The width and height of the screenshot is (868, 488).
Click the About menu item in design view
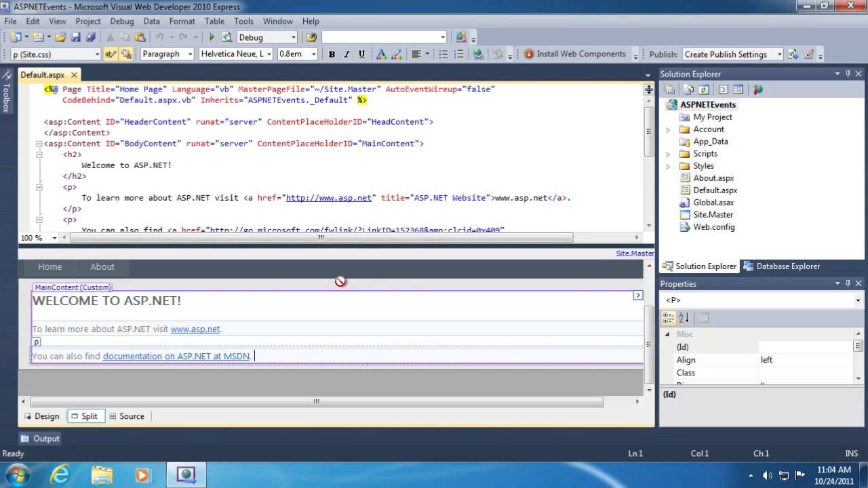click(x=102, y=267)
